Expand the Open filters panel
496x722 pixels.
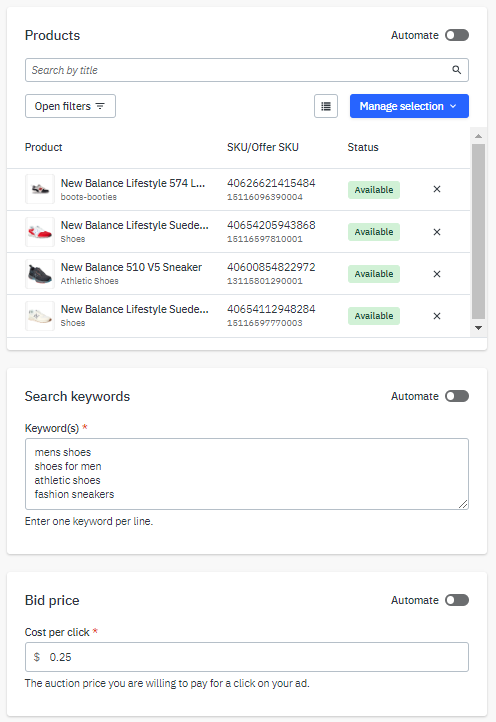(x=70, y=106)
